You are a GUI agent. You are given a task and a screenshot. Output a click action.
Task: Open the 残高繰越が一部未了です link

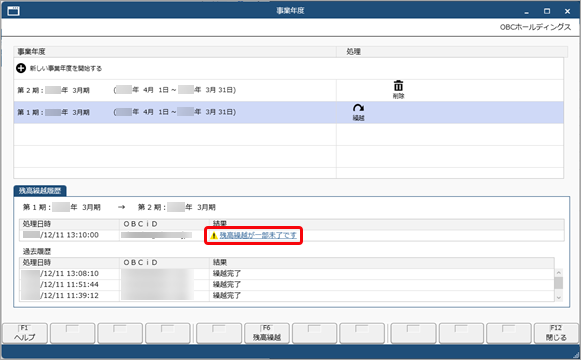coord(258,235)
